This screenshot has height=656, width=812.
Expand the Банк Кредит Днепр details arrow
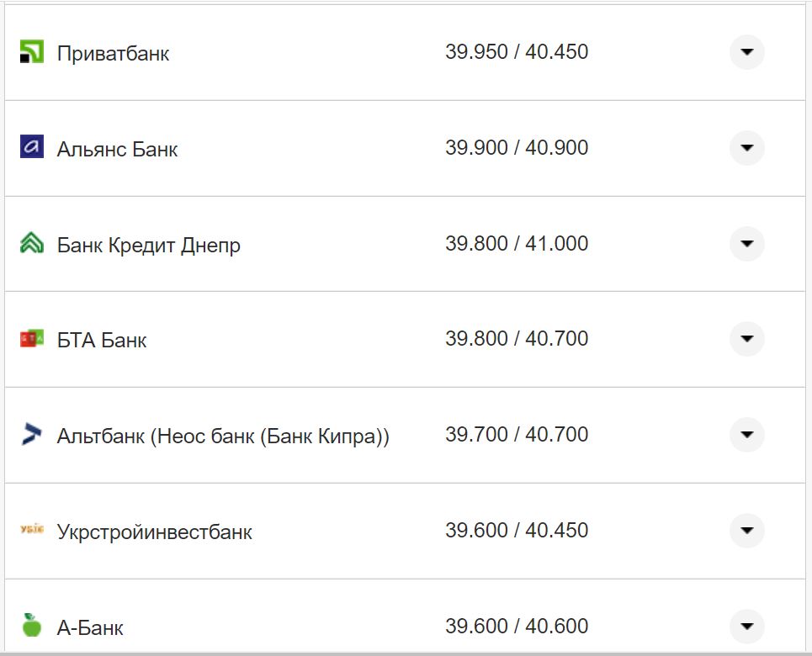[x=746, y=244]
